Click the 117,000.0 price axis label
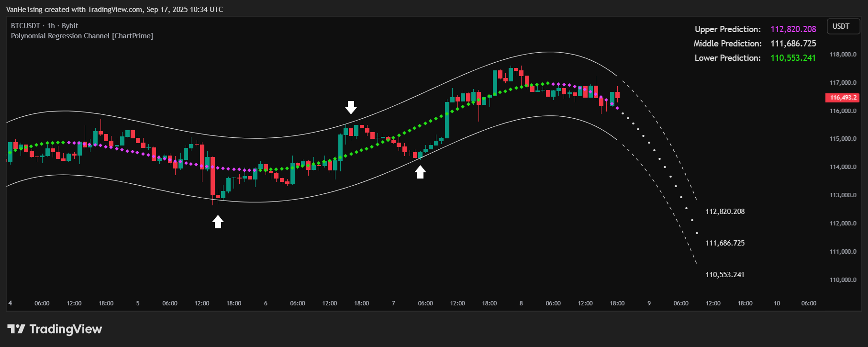868x347 pixels. 843,83
